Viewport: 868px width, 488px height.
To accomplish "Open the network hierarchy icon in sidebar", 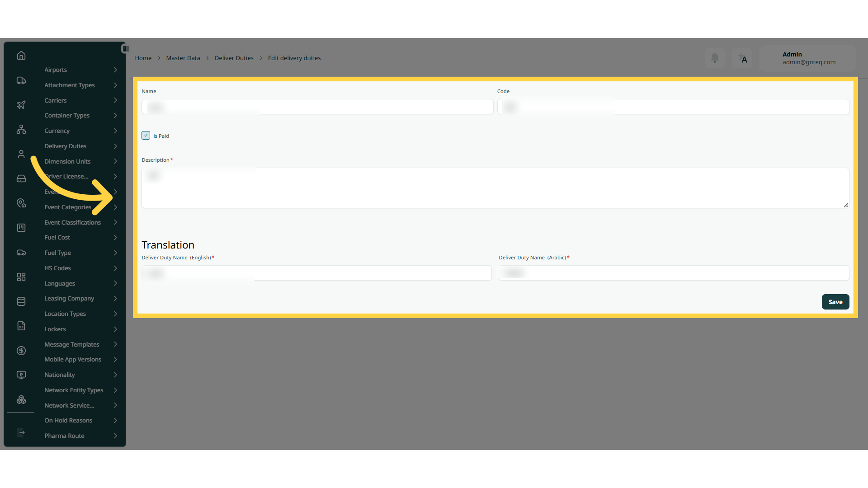I will tap(21, 130).
